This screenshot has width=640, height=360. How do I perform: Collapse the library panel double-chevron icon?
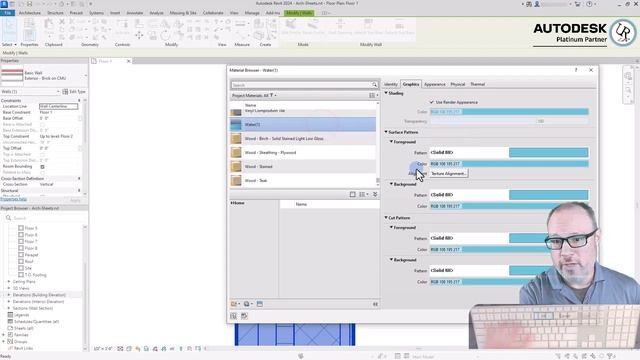click(375, 194)
